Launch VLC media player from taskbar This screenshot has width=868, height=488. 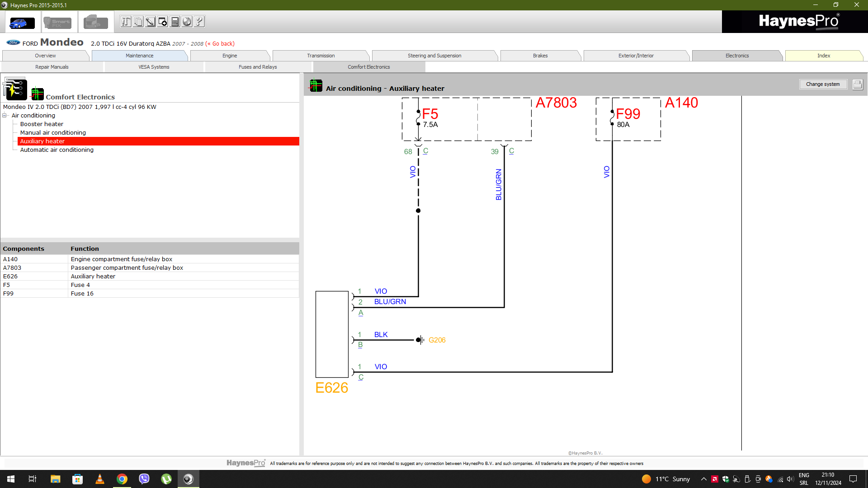coord(100,479)
